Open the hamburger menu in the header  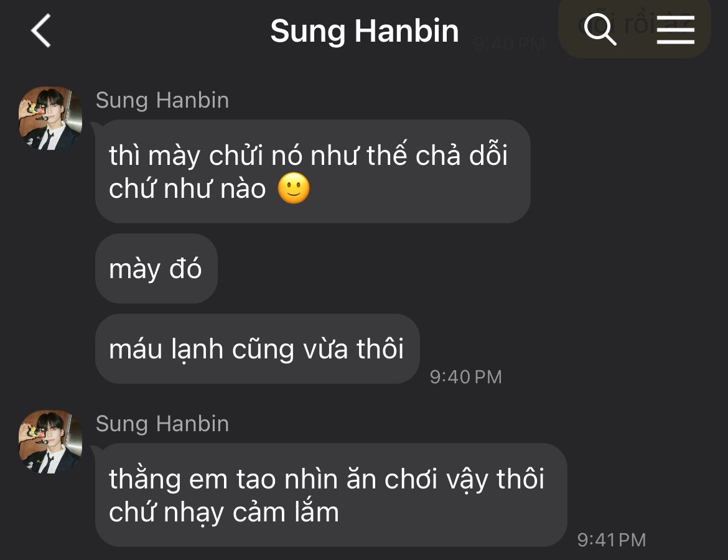tap(676, 30)
